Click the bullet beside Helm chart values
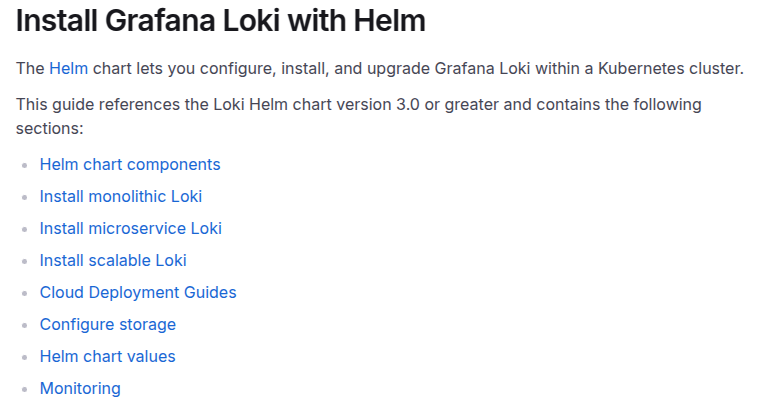Image resolution: width=773 pixels, height=404 pixels. tap(24, 357)
